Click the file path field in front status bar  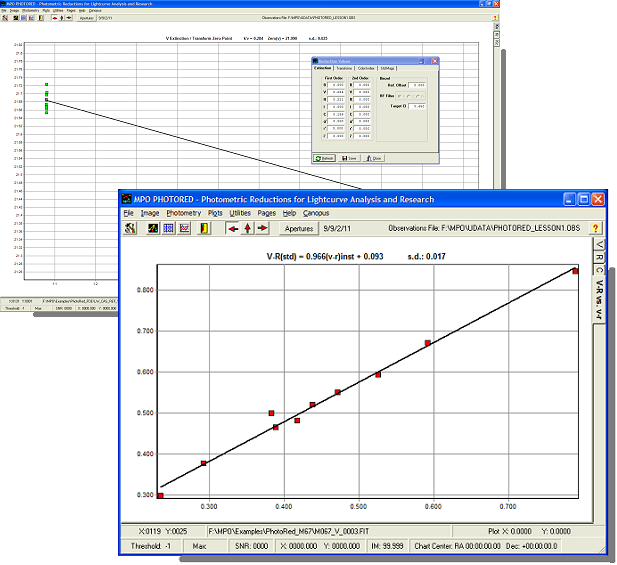(329, 532)
